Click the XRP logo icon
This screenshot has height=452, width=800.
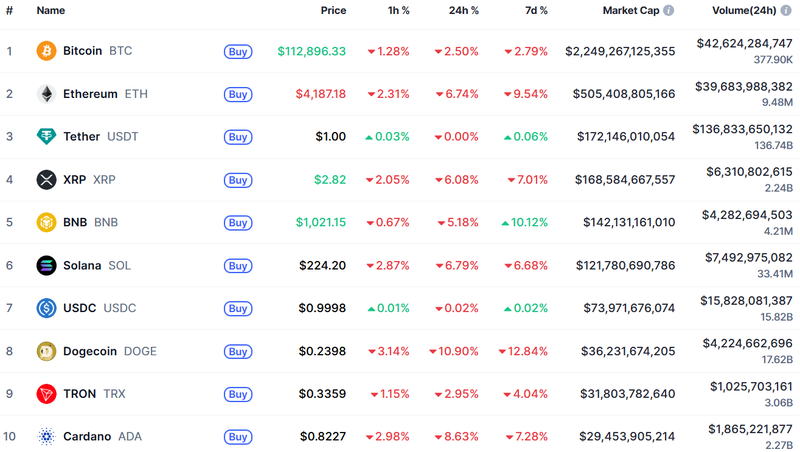(x=46, y=180)
